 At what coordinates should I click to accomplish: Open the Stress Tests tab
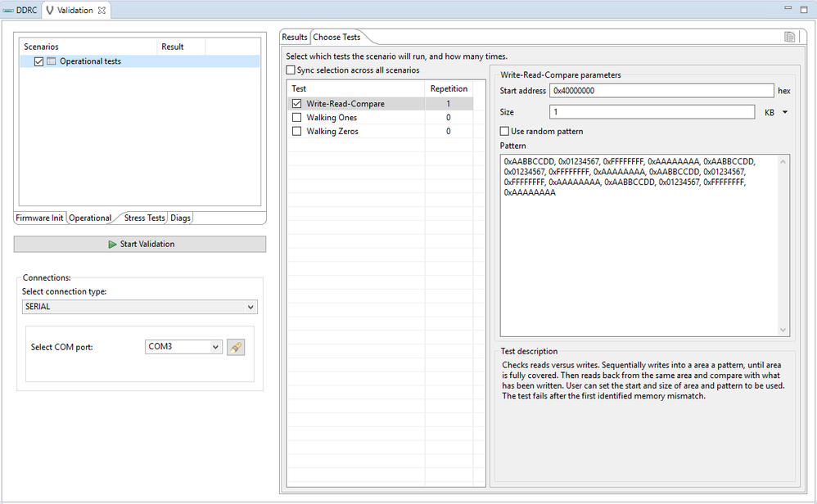(144, 218)
